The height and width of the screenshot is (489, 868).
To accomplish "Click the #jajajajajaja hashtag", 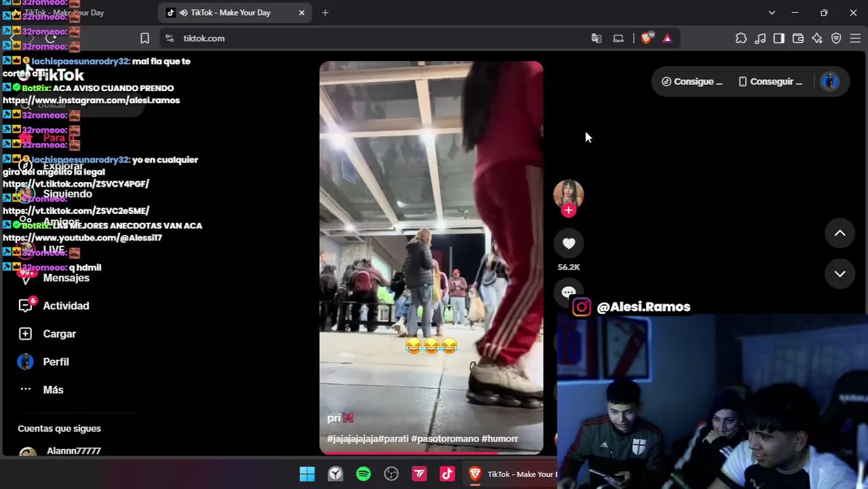I will [x=352, y=439].
